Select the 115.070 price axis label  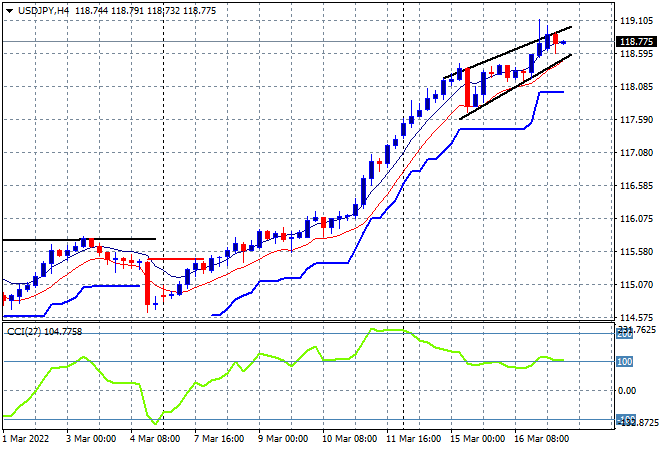[637, 285]
